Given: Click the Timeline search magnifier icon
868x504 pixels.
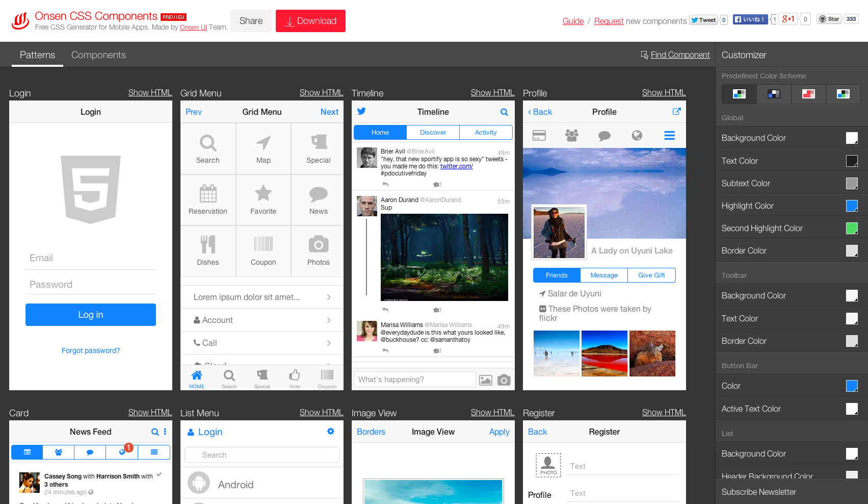Looking at the screenshot, I should click(504, 112).
